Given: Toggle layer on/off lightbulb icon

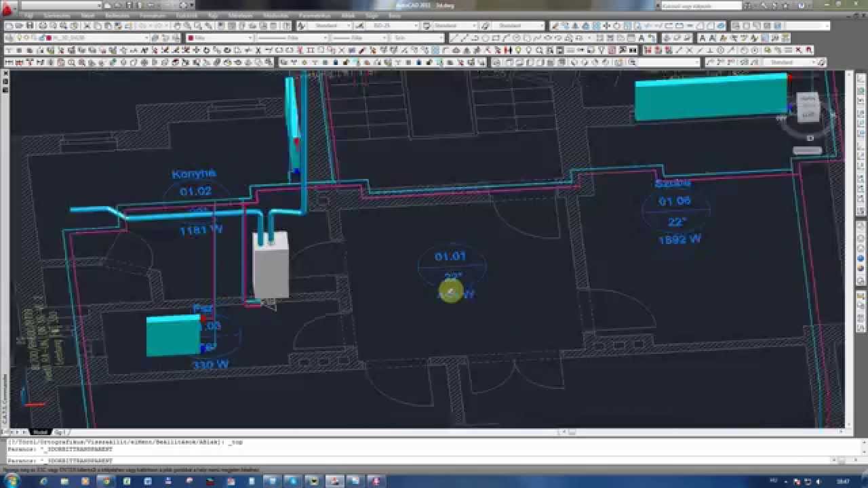Looking at the screenshot, I should 18,38.
